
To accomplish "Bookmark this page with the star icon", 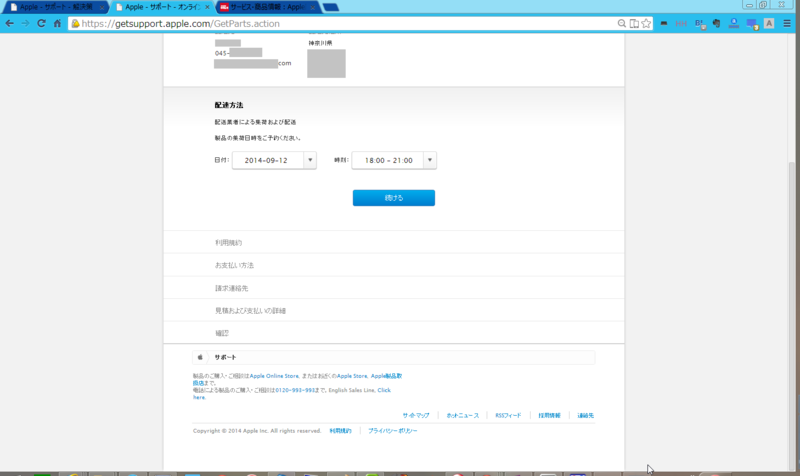I will (646, 23).
